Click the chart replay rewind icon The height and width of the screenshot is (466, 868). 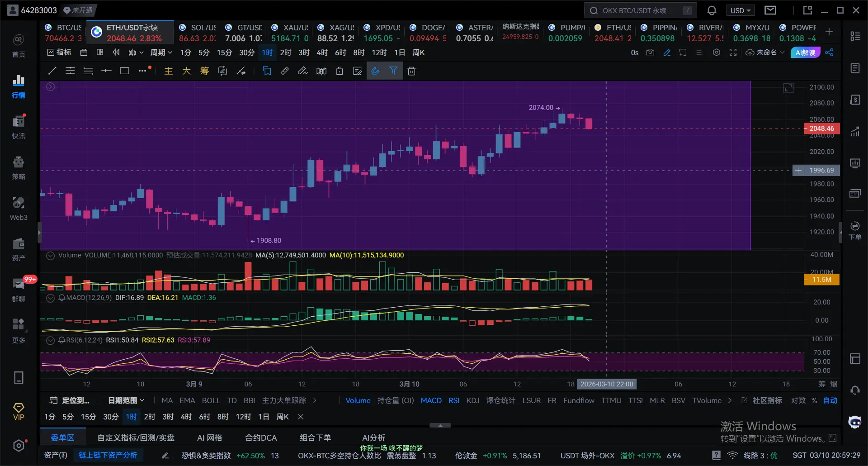click(116, 52)
